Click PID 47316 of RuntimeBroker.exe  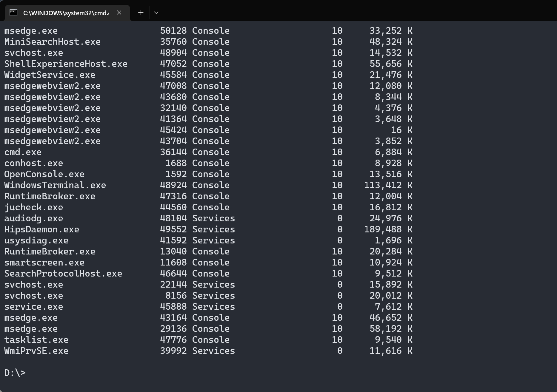tap(173, 196)
